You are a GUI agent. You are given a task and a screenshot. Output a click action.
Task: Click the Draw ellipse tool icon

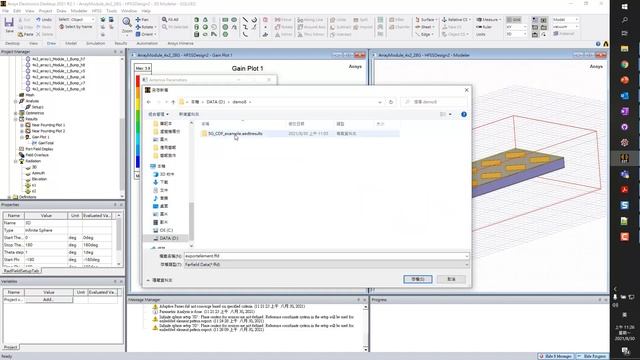[234, 20]
